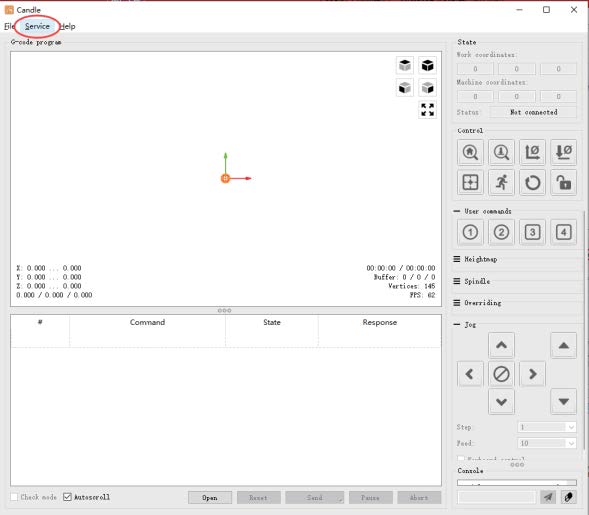
Task: Expand the Heightmap panel
Action: coord(457,259)
